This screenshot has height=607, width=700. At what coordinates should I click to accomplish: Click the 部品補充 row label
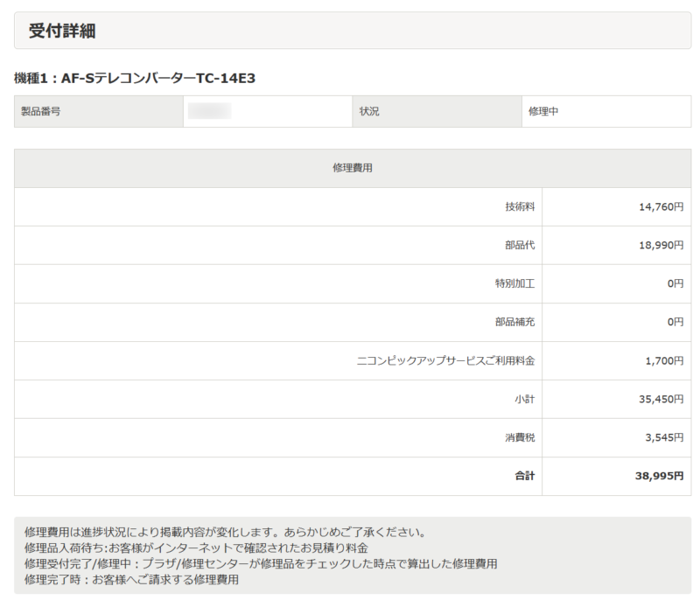[514, 323]
